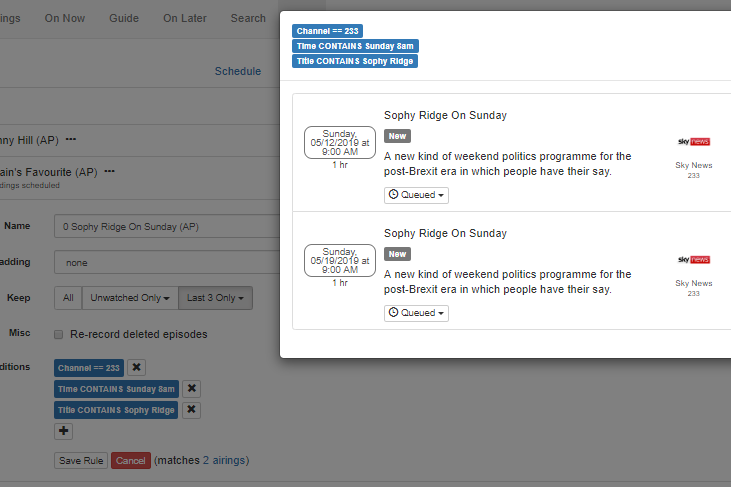Open the Unwatched Only dropdown
The width and height of the screenshot is (731, 487).
coord(130,298)
